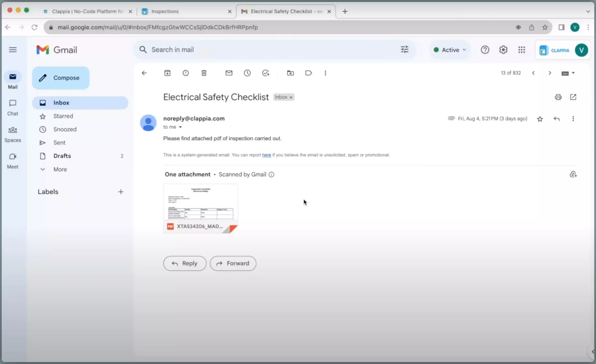The image size is (596, 364).
Task: Expand the 'to me' recipients dropdown
Action: point(180,127)
